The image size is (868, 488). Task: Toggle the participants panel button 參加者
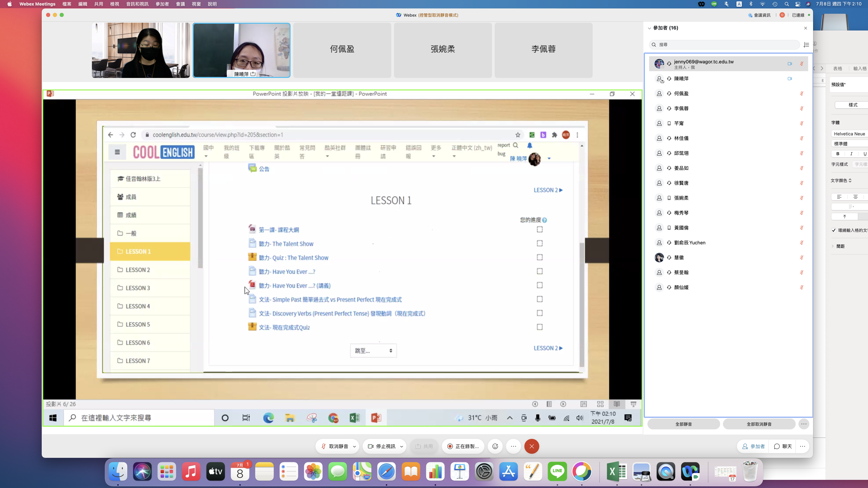[x=753, y=446]
